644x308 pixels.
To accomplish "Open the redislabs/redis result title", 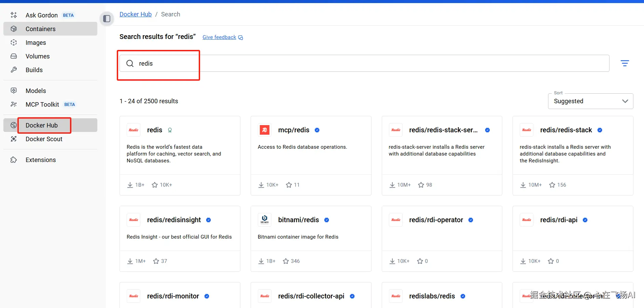I will pos(432,296).
